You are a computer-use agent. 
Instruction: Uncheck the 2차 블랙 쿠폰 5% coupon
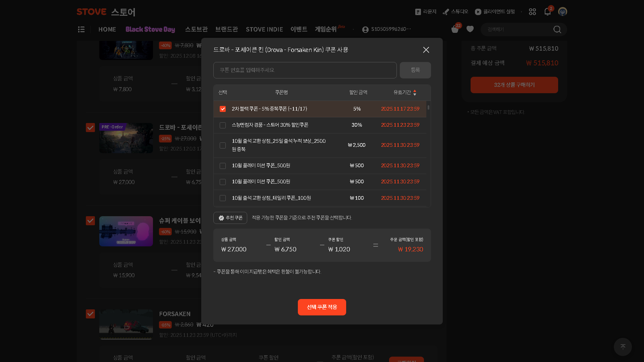pyautogui.click(x=223, y=109)
